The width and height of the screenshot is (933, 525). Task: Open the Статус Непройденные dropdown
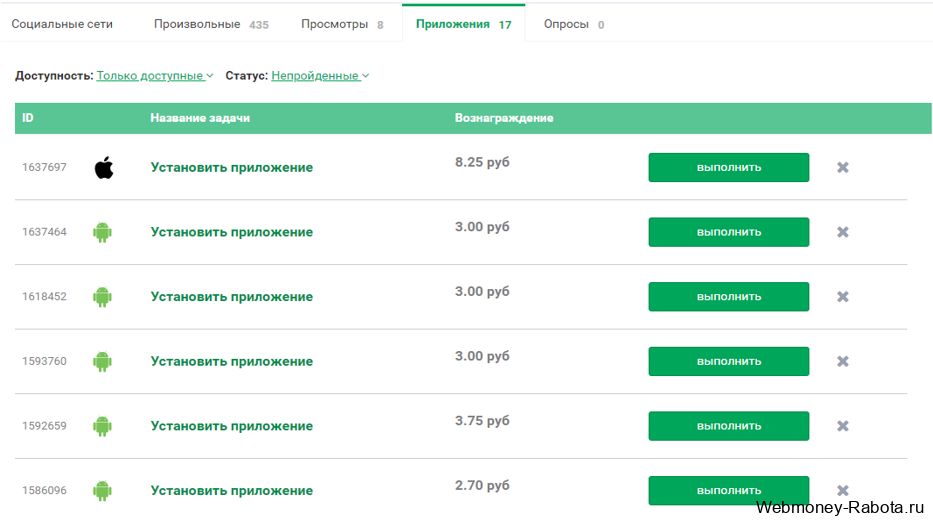coord(320,76)
